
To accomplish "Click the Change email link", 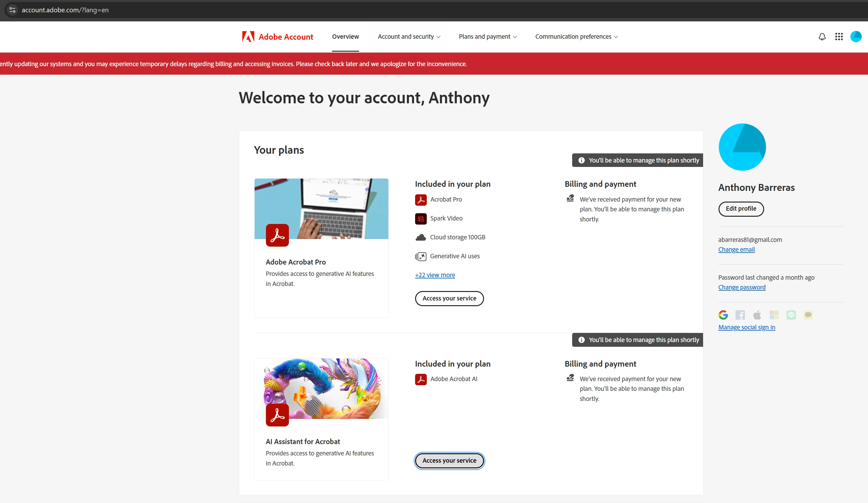I will 736,249.
